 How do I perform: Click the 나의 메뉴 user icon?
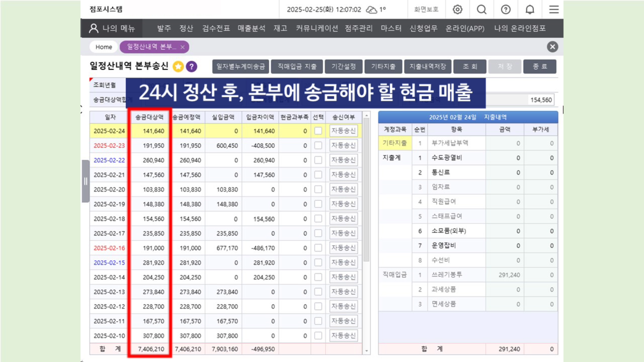point(94,28)
